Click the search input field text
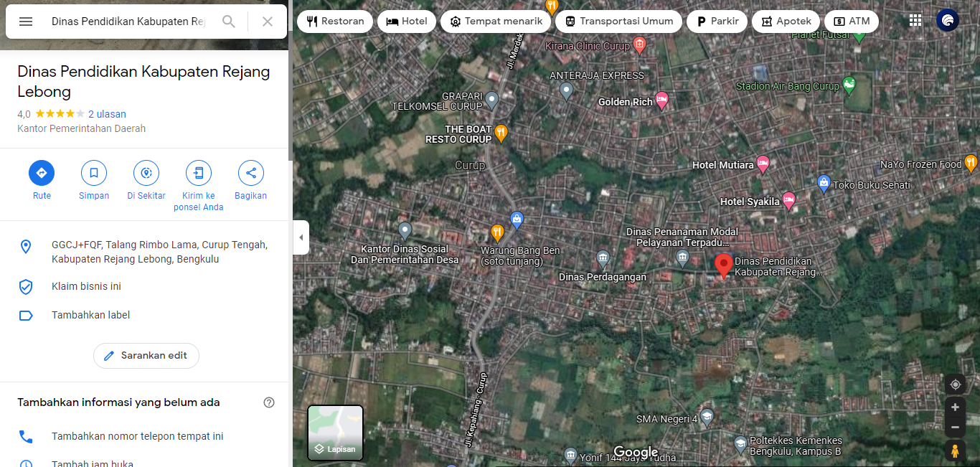Viewport: 980px width, 467px height. pyautogui.click(x=128, y=22)
